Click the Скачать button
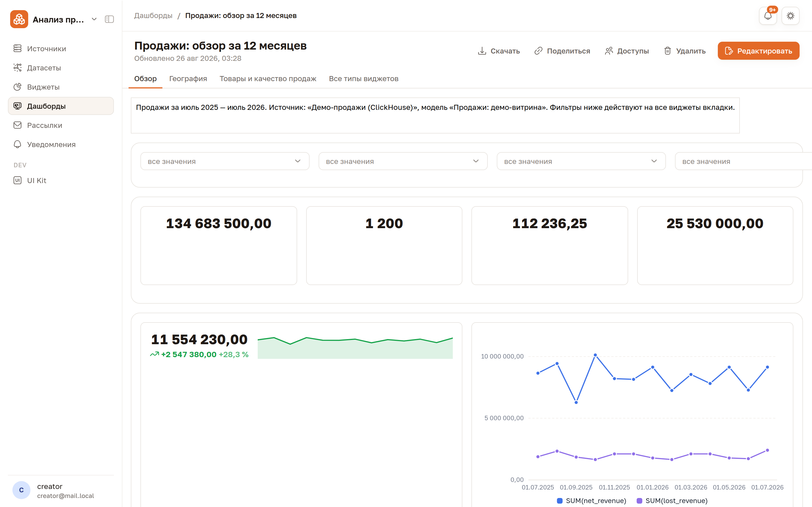Image resolution: width=812 pixels, height=507 pixels. [498, 51]
